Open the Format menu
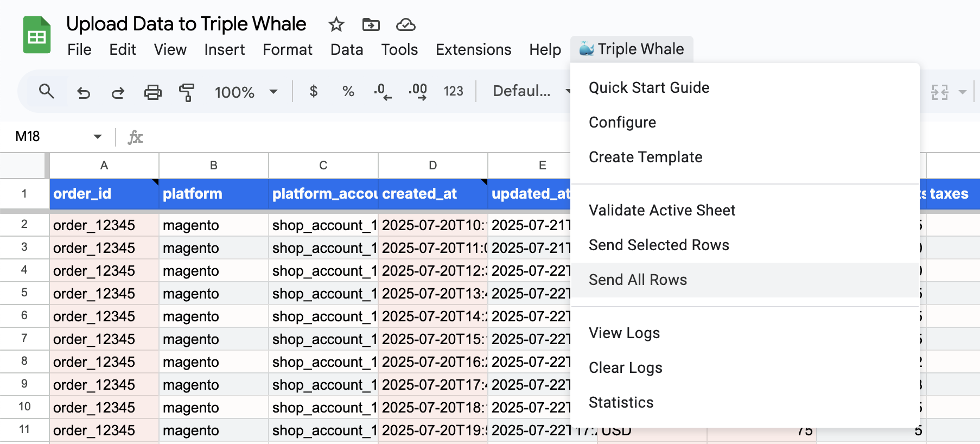This screenshot has height=444, width=980. coord(288,49)
